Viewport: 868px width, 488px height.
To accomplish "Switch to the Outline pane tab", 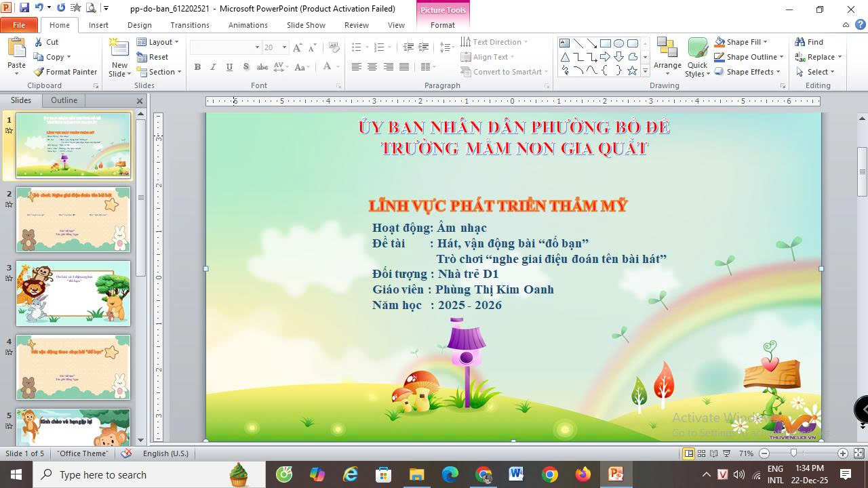I will click(64, 100).
